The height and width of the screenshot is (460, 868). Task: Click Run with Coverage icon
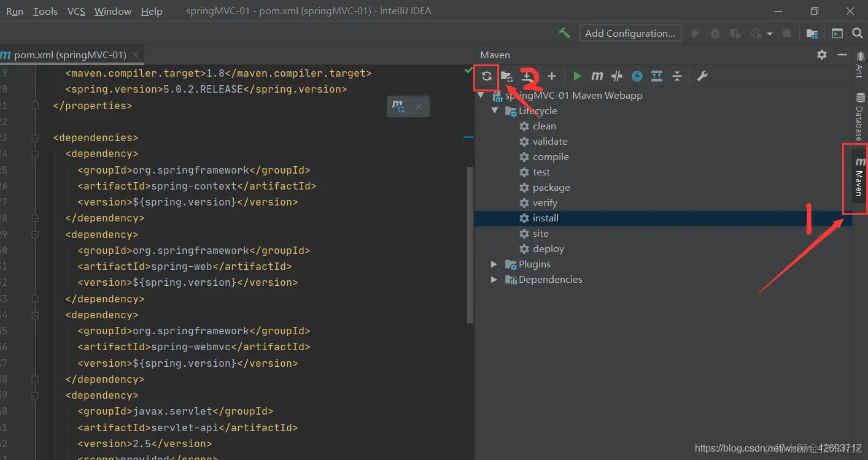(x=735, y=33)
